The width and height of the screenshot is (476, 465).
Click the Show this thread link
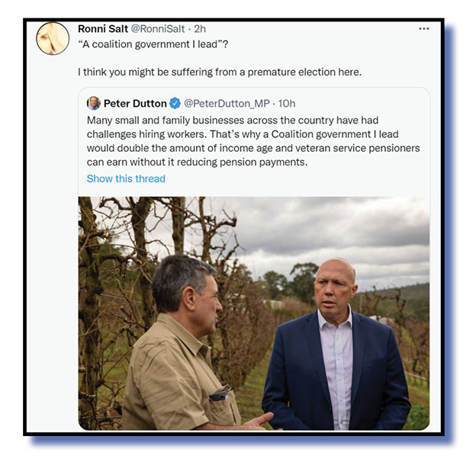pos(126,178)
